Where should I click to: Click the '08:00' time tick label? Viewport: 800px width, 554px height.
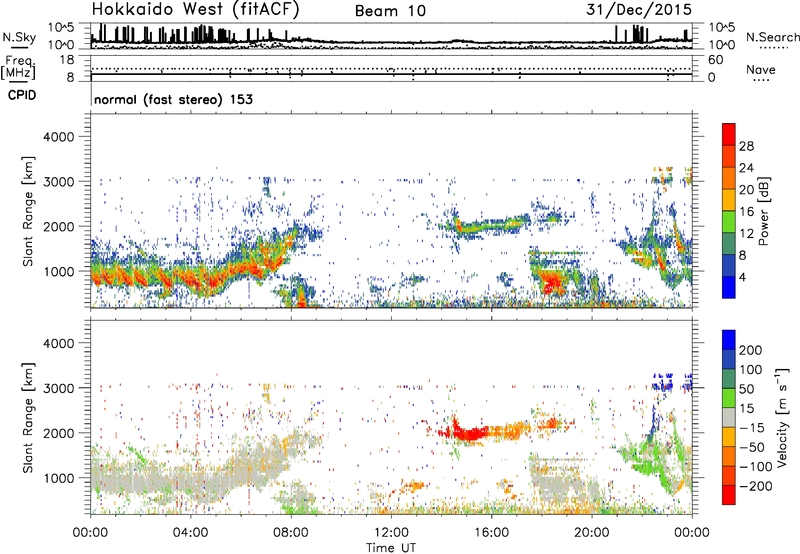pyautogui.click(x=291, y=533)
